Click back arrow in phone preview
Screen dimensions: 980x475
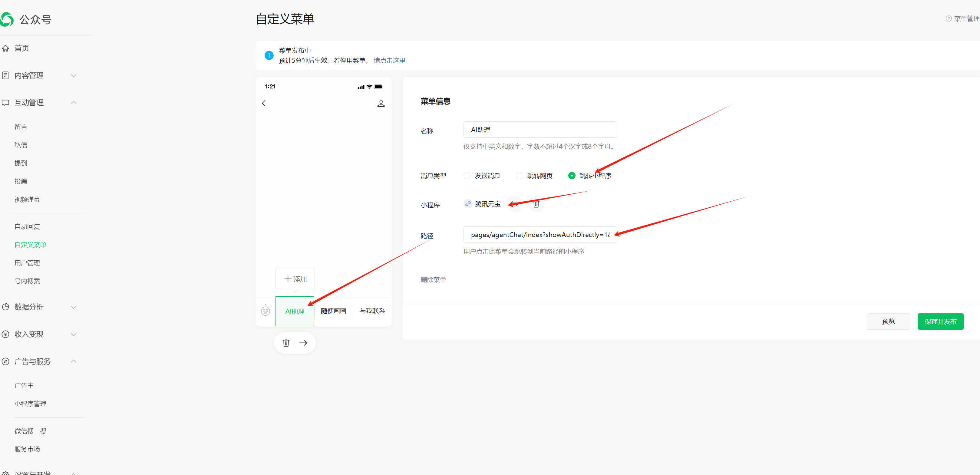[x=264, y=103]
